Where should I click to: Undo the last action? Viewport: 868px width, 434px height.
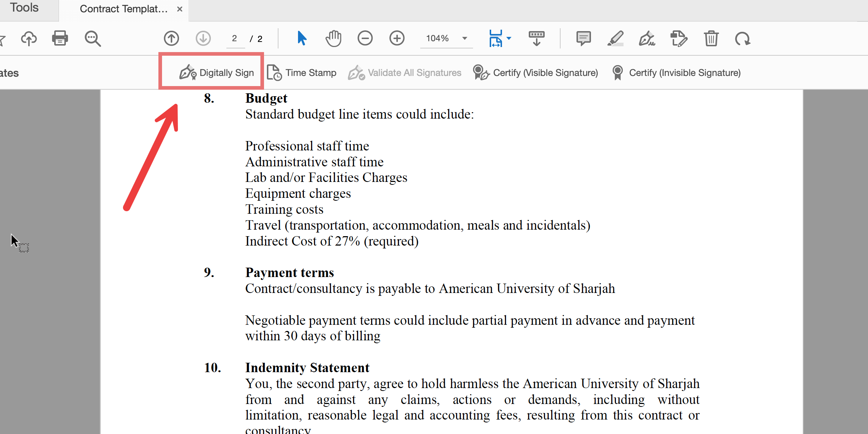coord(743,38)
